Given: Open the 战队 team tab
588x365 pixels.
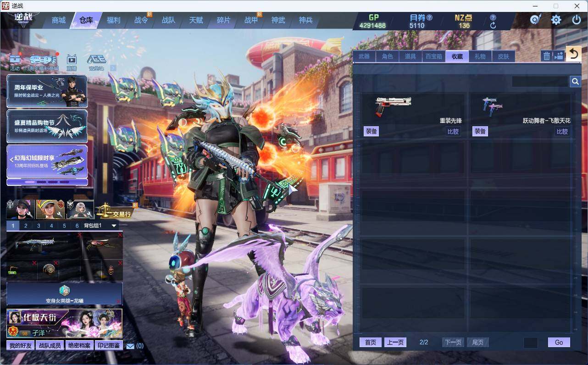Looking at the screenshot, I should tap(168, 20).
